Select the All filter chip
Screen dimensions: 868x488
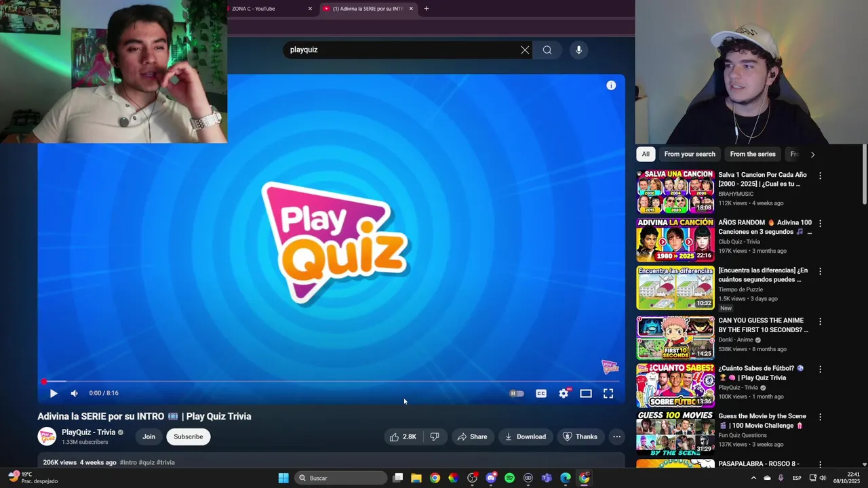tap(646, 154)
